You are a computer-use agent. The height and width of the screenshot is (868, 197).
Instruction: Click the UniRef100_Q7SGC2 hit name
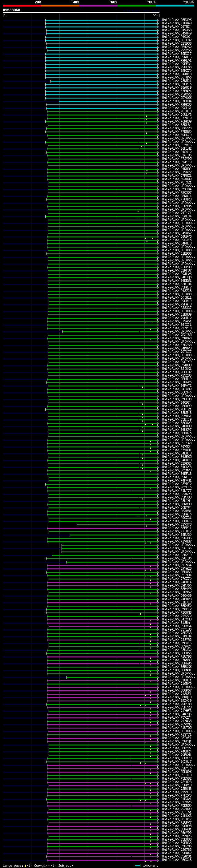click(x=177, y=172)
